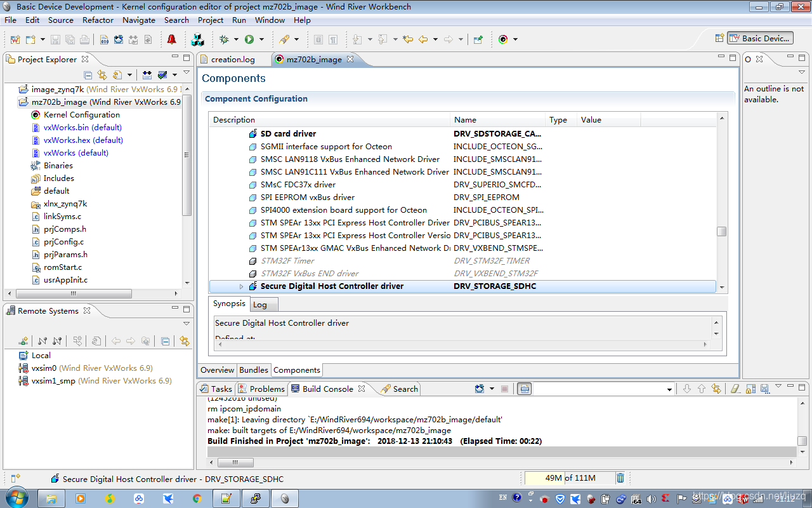
Task: Launch debug with the bug icon
Action: tap(224, 39)
